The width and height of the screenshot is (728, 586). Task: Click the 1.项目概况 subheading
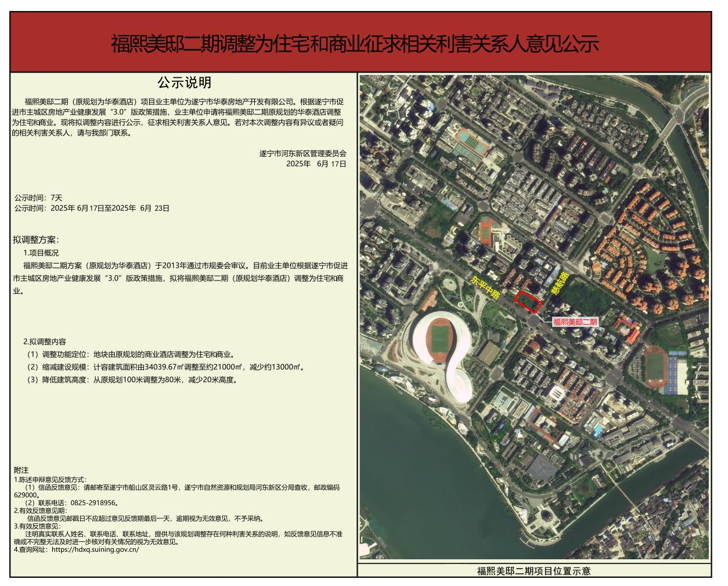click(x=41, y=253)
